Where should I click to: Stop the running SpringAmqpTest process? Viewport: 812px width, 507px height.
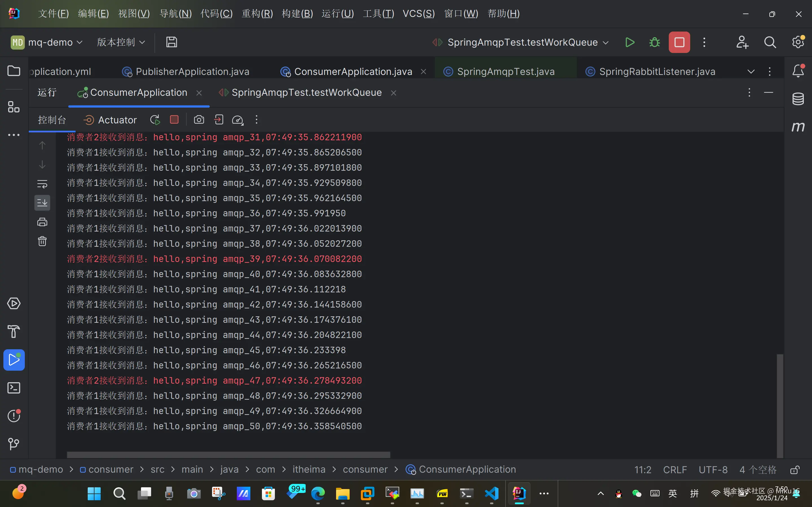(679, 42)
